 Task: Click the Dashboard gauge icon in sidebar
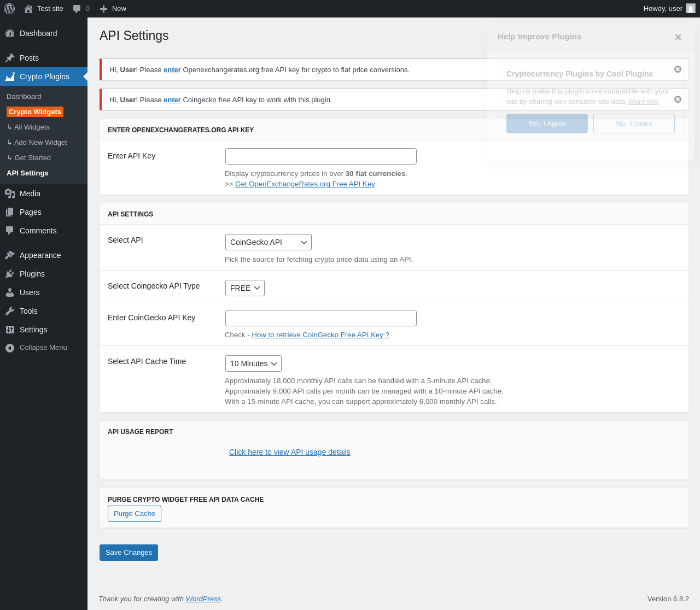pos(10,33)
